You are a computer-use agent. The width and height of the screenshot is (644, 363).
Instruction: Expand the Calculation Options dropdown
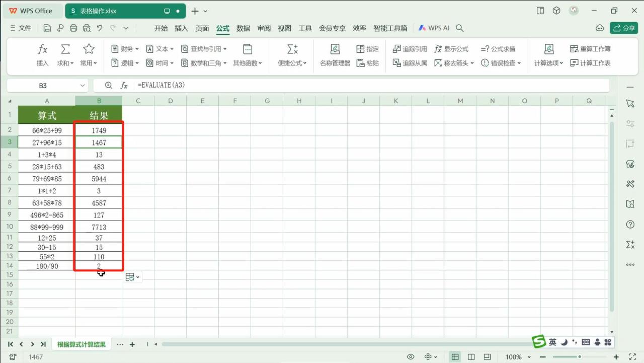pos(549,63)
